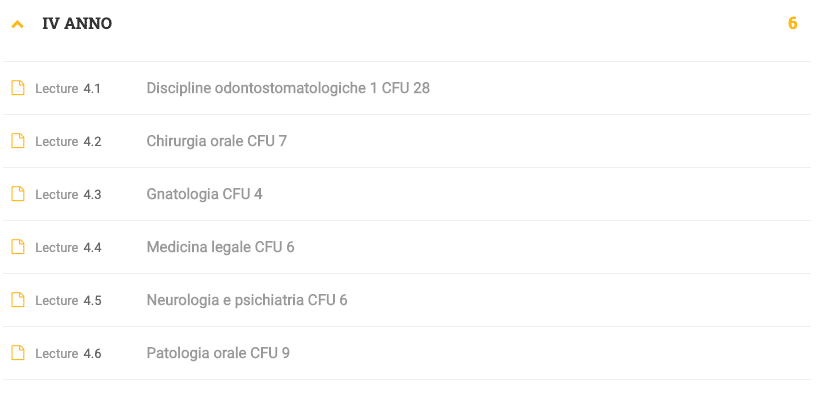Click document icon for Lecture 4.3
Screen dimensions: 824x397
point(18,194)
